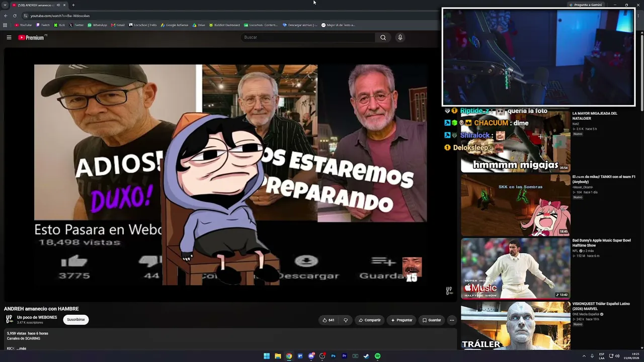
Task: Show hidden system tray icons chevron
Action: 584,356
